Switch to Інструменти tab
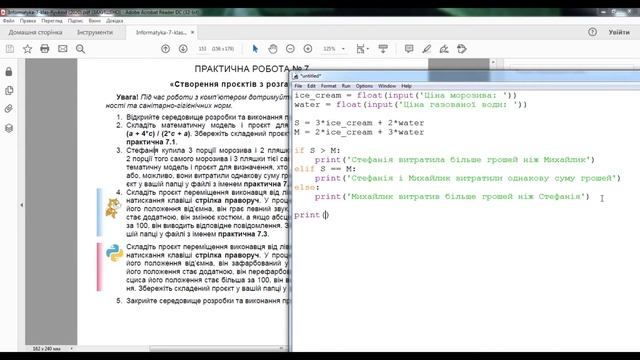640x360 pixels. click(95, 32)
